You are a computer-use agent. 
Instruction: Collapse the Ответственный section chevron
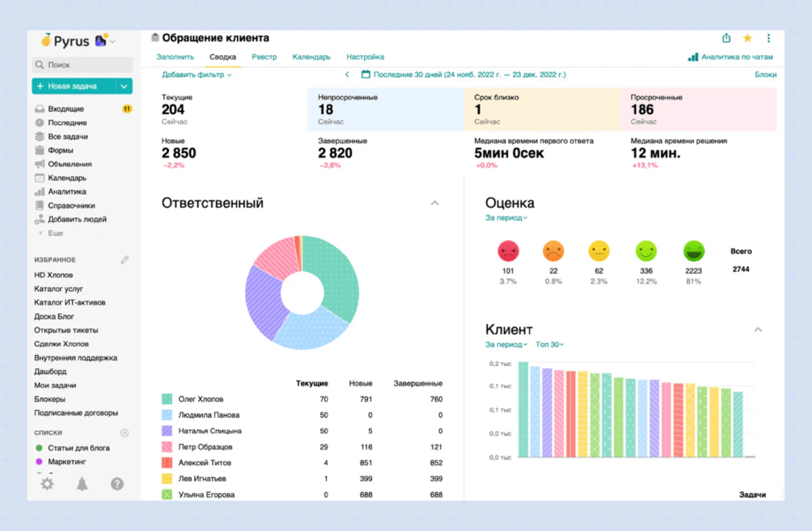(435, 203)
